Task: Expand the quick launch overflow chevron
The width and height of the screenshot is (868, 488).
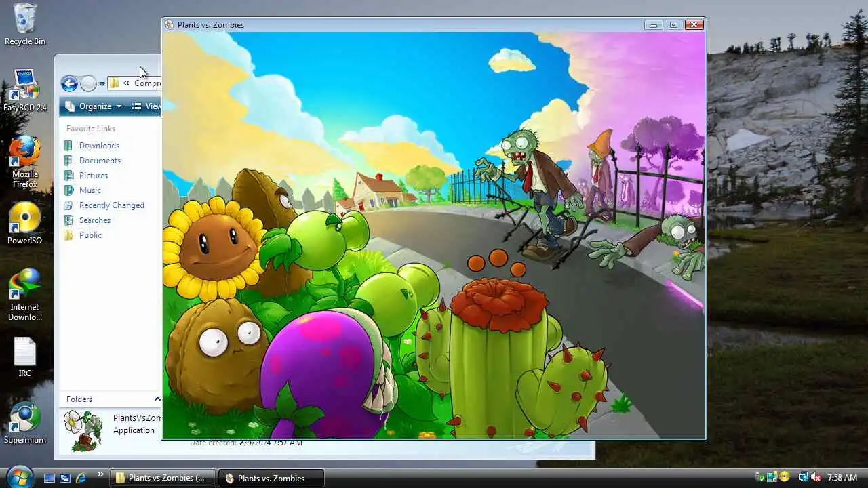Action: click(101, 474)
